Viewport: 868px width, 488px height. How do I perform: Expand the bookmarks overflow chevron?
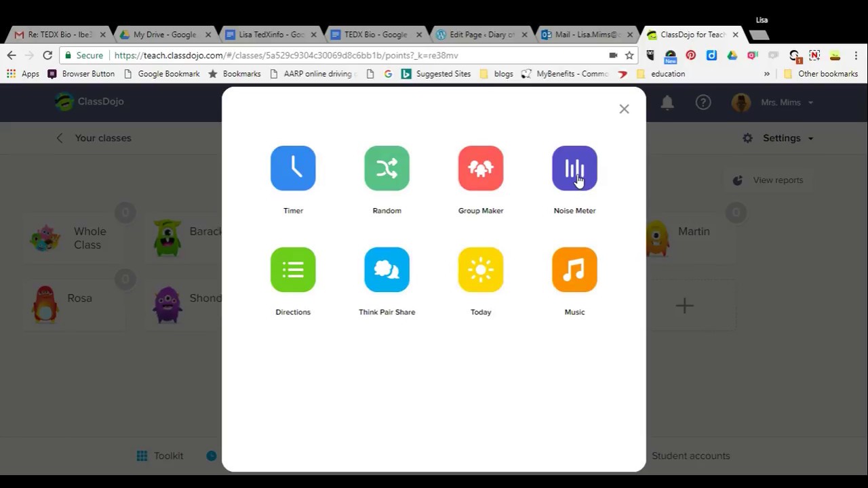(767, 74)
